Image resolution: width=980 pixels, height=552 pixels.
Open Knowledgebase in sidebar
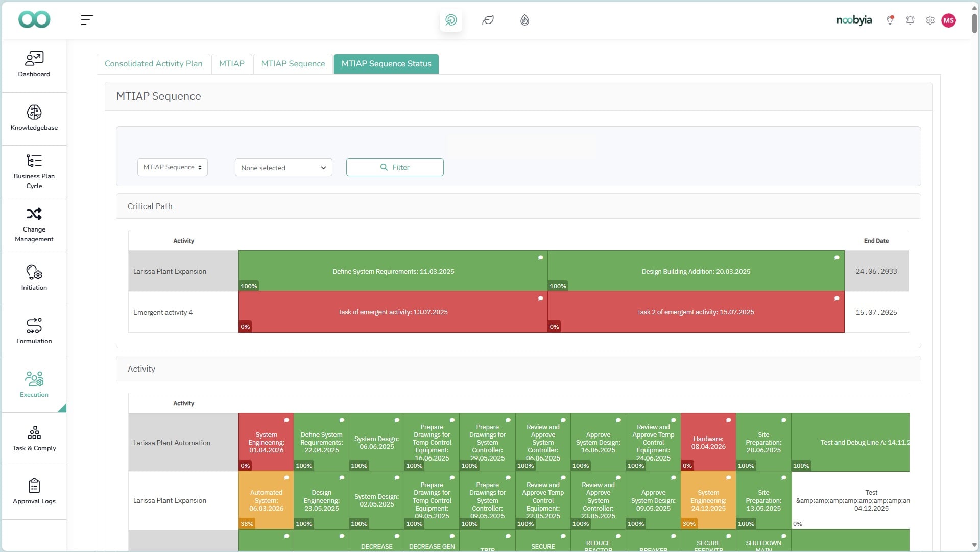34,119
